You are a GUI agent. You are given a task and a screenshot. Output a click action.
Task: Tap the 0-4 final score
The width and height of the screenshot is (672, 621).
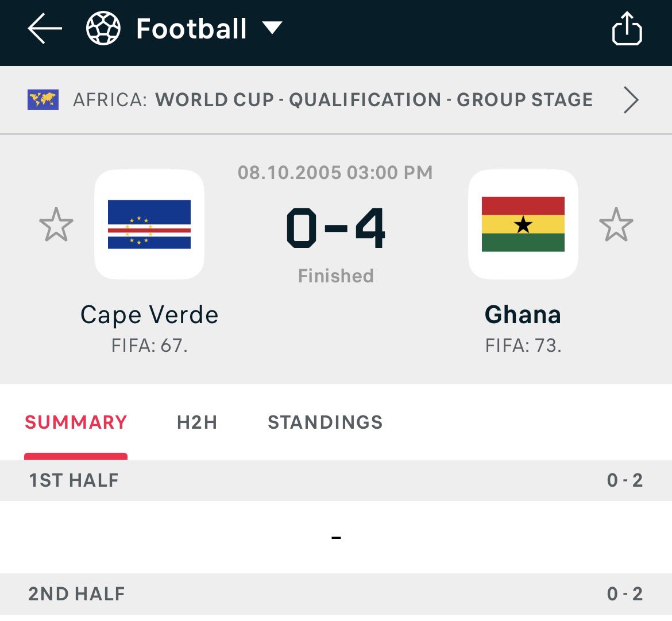pyautogui.click(x=336, y=228)
